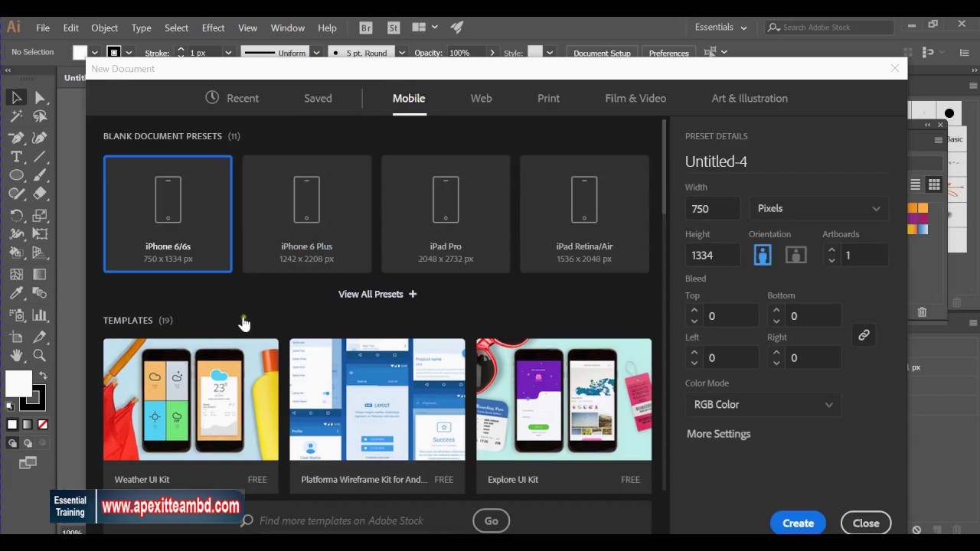Viewport: 980px width, 551px height.
Task: Choose landscape orientation
Action: click(796, 255)
